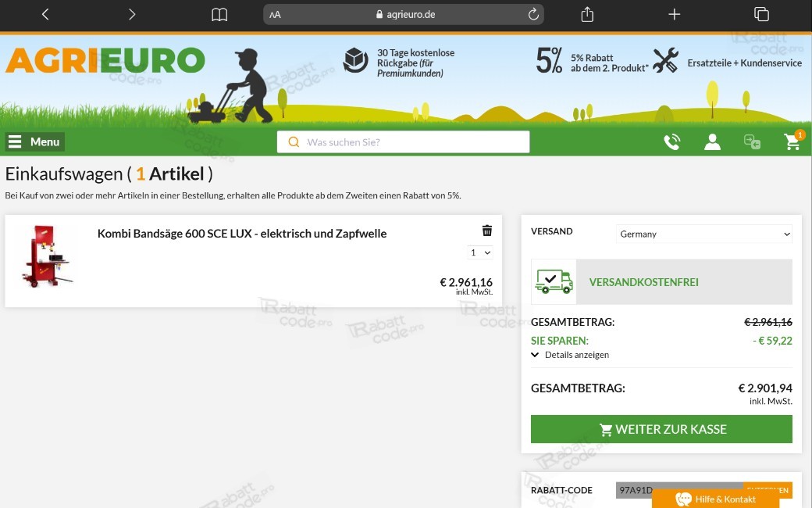
Task: Click the 30 Tage kostenlose Rückgabe box icon
Action: pyautogui.click(x=356, y=60)
